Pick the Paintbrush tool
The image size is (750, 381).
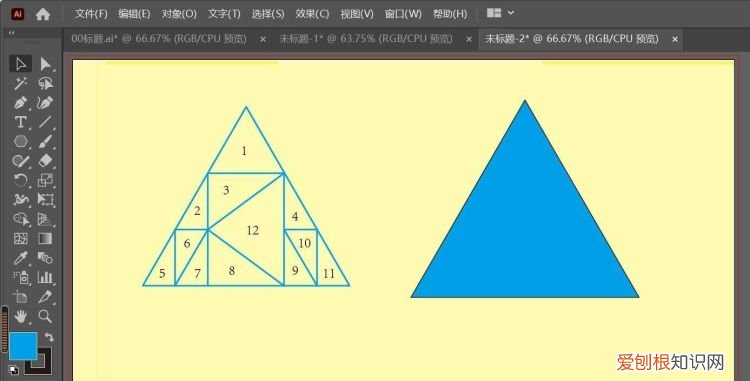point(45,142)
